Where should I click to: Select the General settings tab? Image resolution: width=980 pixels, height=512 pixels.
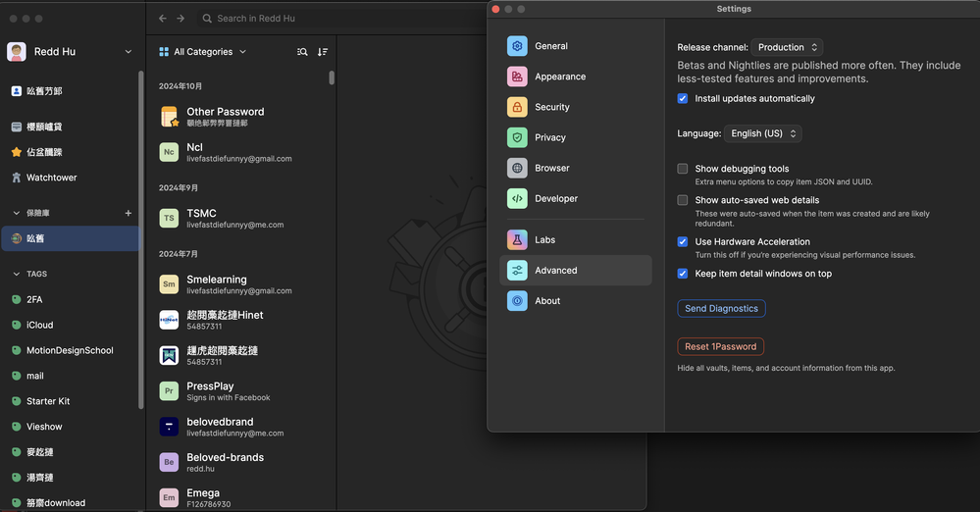click(576, 46)
